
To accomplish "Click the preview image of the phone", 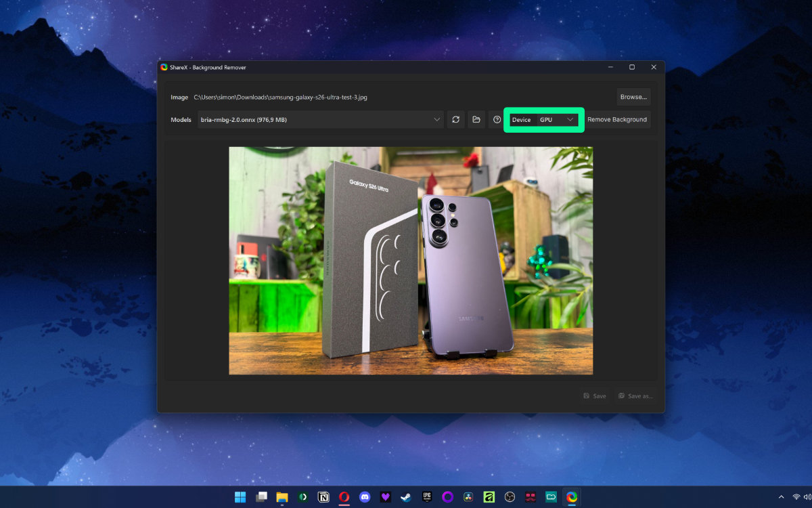I will (411, 261).
